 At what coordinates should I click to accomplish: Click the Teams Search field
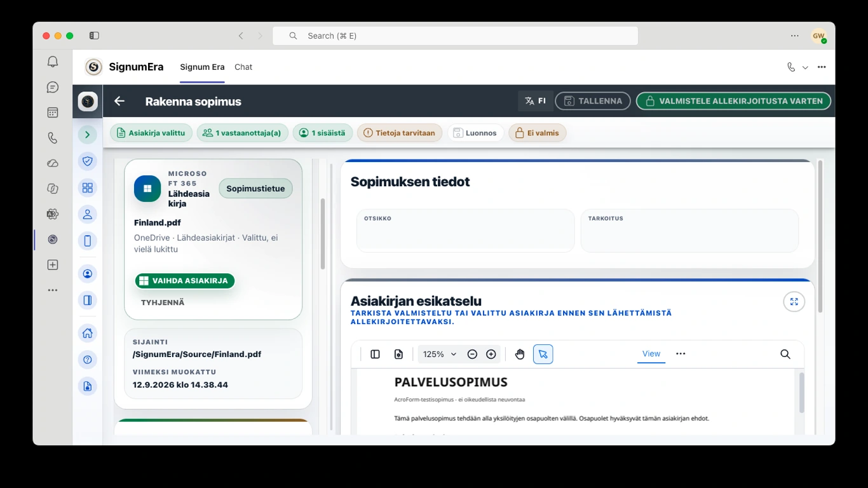pyautogui.click(x=455, y=36)
